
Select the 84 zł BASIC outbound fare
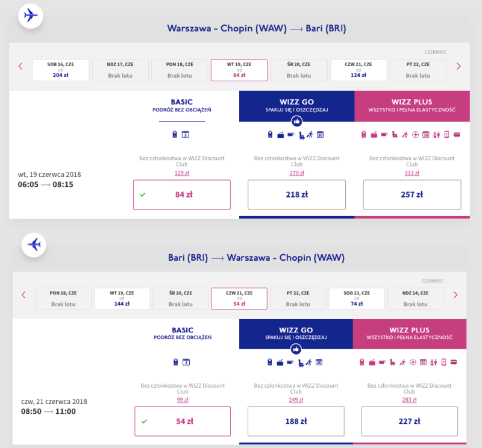coord(182,195)
